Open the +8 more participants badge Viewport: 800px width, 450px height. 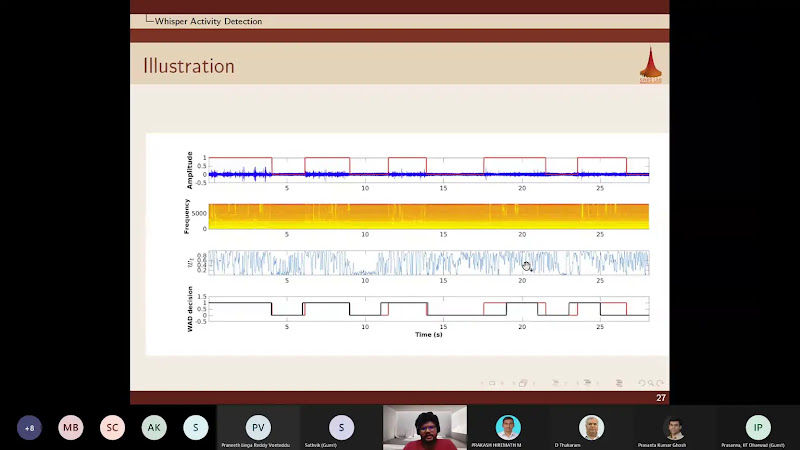[x=29, y=428]
